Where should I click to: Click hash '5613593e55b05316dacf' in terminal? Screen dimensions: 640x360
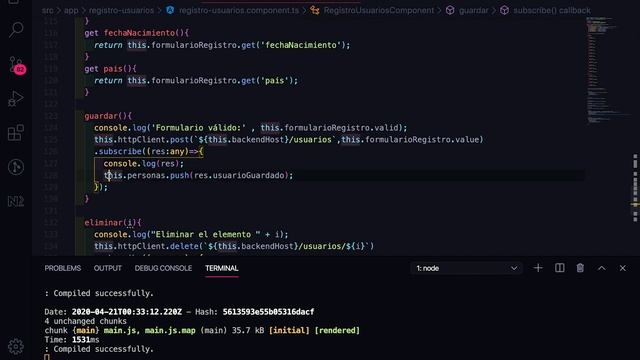coord(268,312)
